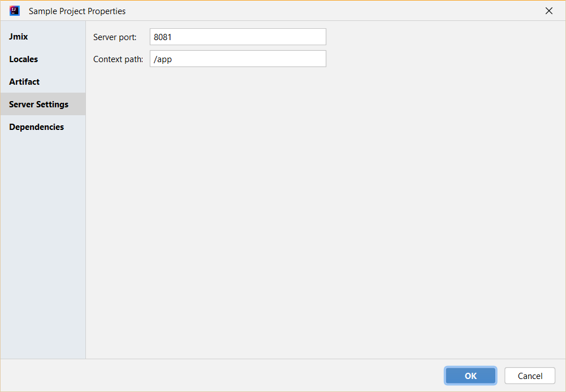Switch to the Locales section

pos(42,59)
